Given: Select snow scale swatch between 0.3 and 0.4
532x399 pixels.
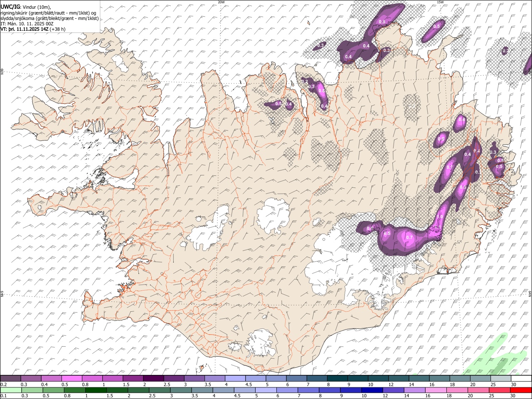Looking at the screenshot, I should point(31,379).
